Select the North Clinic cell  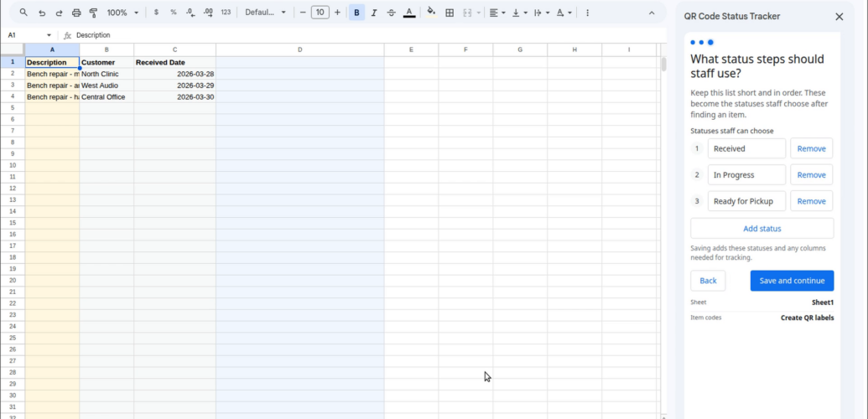click(107, 74)
